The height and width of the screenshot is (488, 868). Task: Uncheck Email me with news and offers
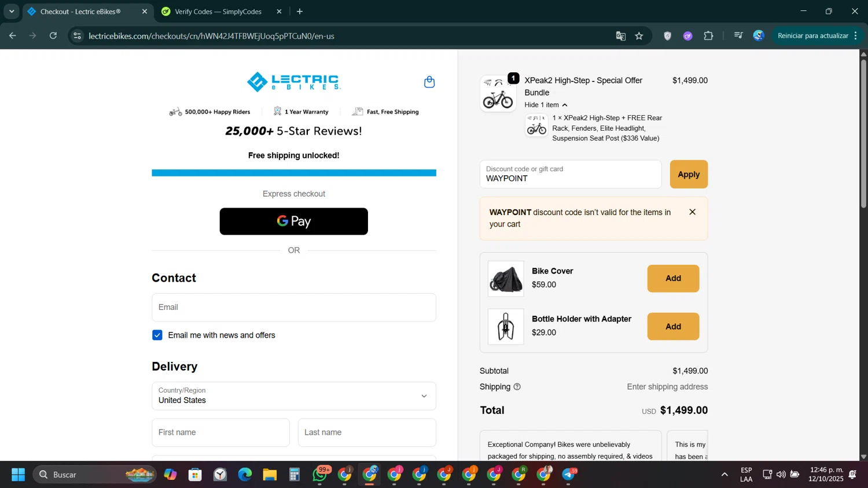157,335
